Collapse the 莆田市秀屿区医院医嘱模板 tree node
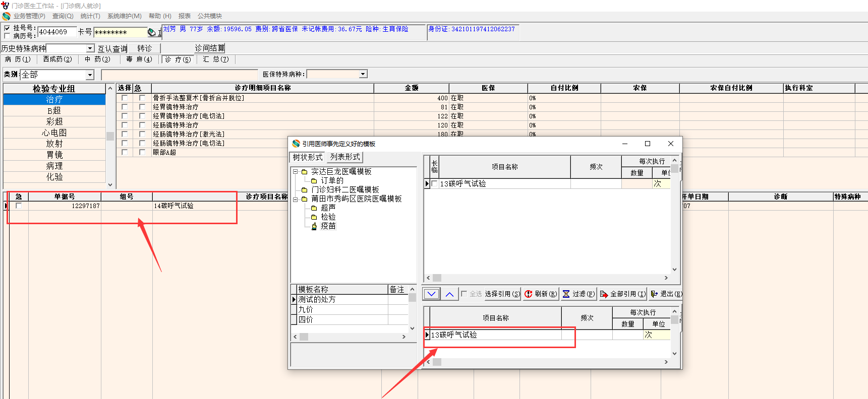This screenshot has height=399, width=868. click(x=296, y=199)
